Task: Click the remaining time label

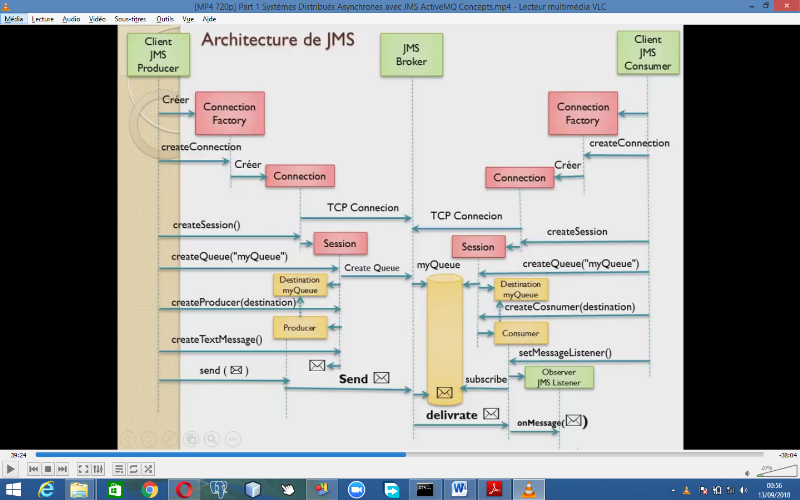Action: [786, 453]
